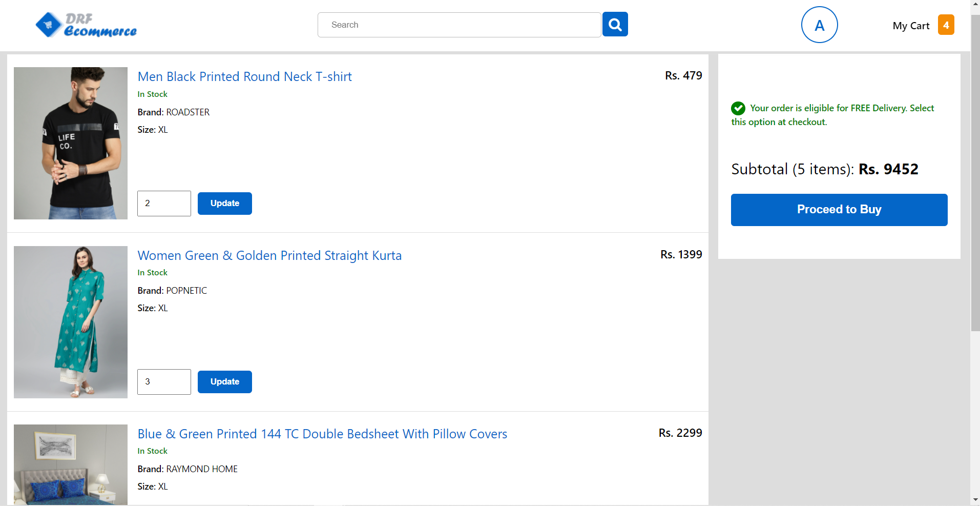This screenshot has height=506, width=980.
Task: Click Proceed to Buy button
Action: point(839,210)
